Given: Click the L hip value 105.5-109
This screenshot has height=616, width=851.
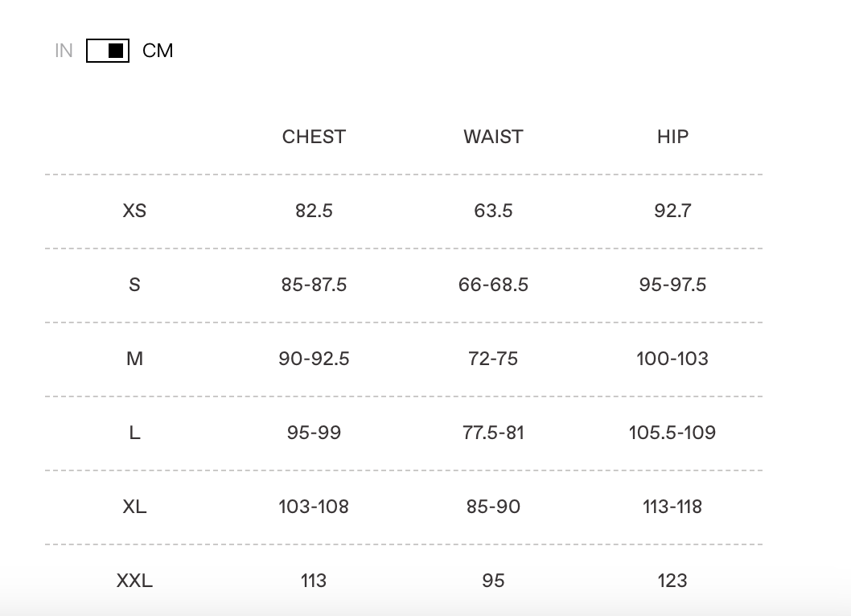Looking at the screenshot, I should click(672, 433).
